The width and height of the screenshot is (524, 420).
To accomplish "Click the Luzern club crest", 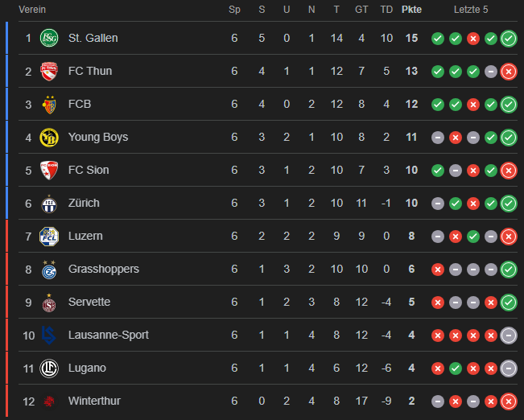I will tap(50, 236).
